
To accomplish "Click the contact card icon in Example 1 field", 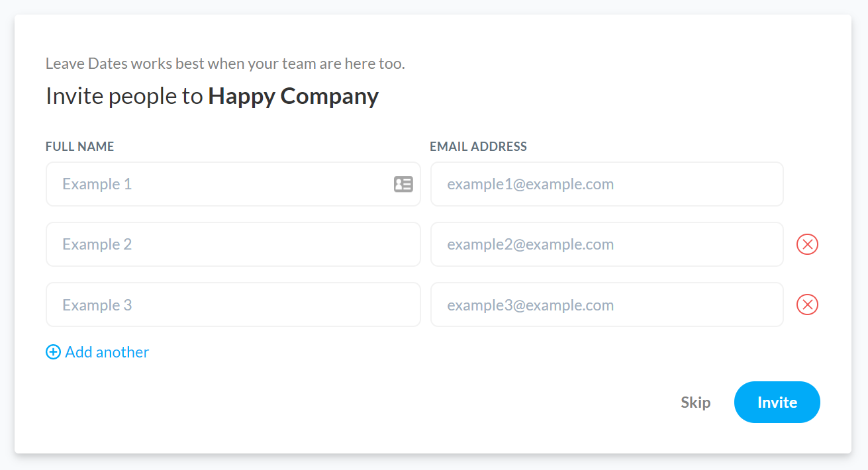I will (403, 184).
